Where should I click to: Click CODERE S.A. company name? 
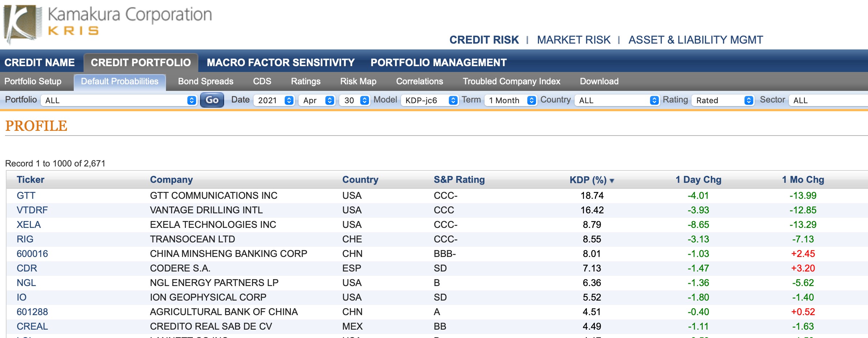pos(180,268)
